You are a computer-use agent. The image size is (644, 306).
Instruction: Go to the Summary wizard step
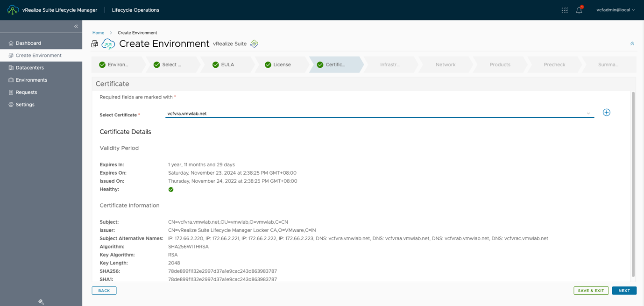tap(609, 64)
